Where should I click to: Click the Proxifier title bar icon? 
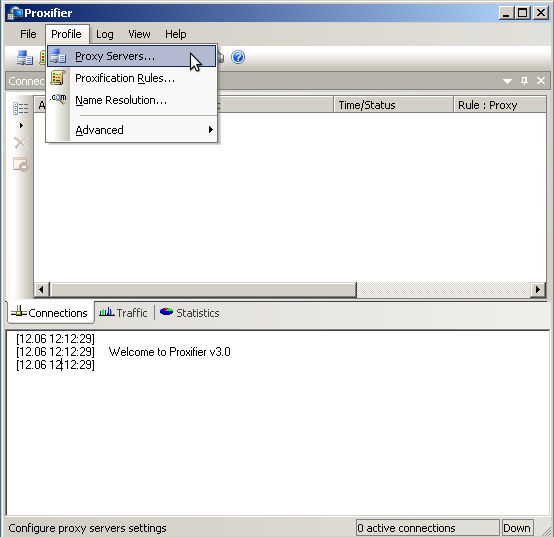15,13
